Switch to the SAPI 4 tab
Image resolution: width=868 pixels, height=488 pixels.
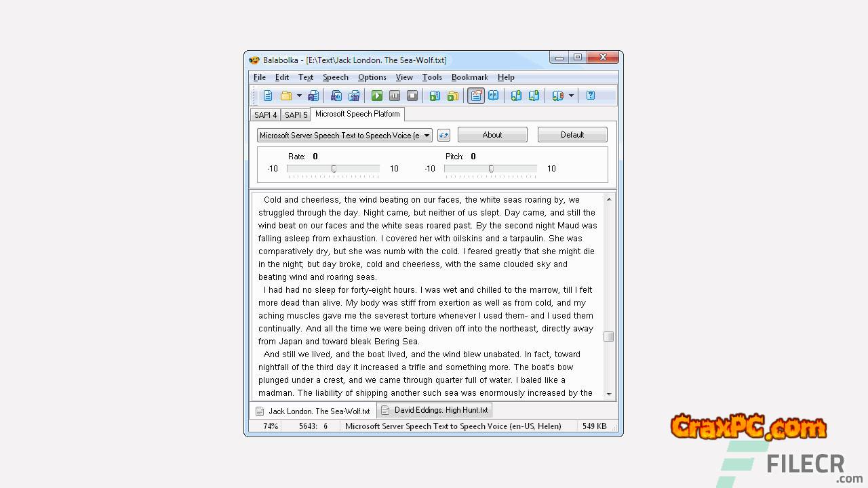pos(265,115)
